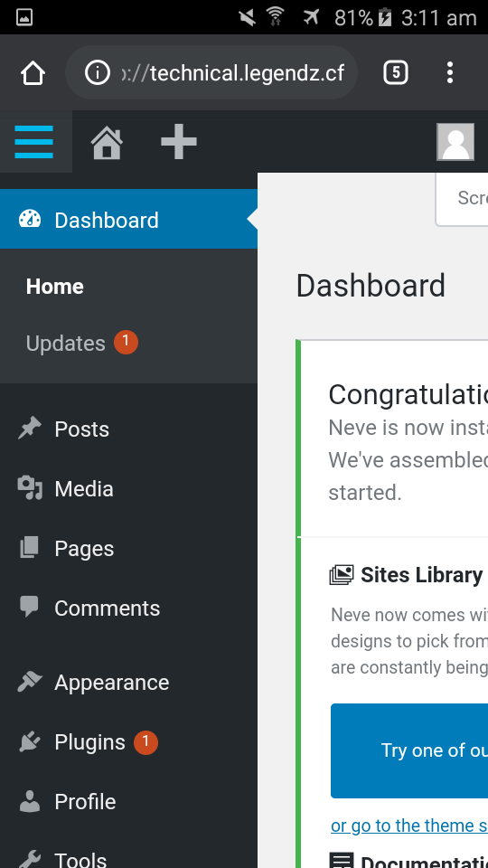Go to the Pages menu
Screen dimensions: 488x868
click(128, 549)
